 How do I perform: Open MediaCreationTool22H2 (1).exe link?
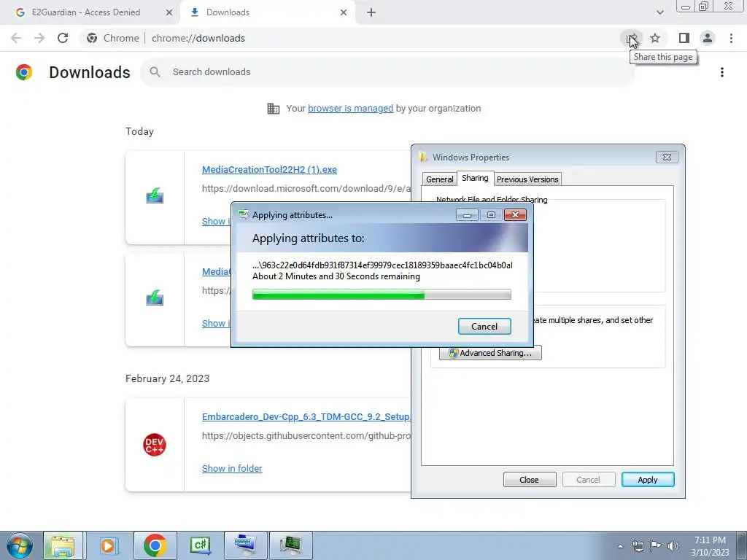click(269, 170)
